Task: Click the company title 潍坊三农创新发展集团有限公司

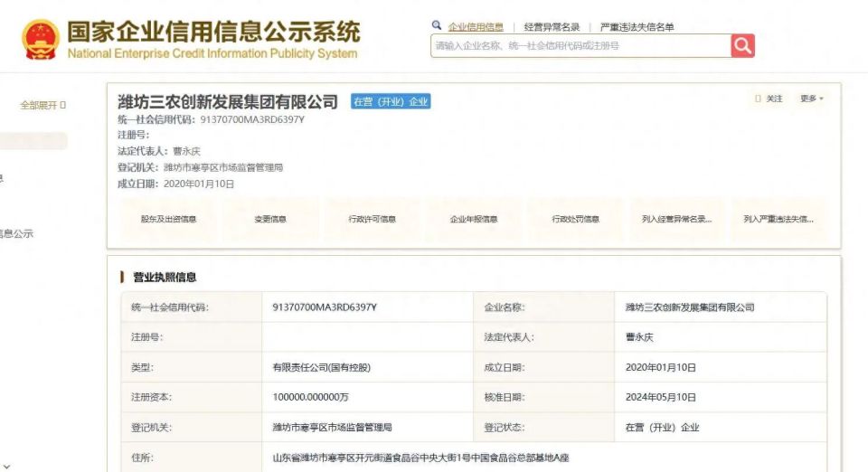Action: tap(228, 102)
